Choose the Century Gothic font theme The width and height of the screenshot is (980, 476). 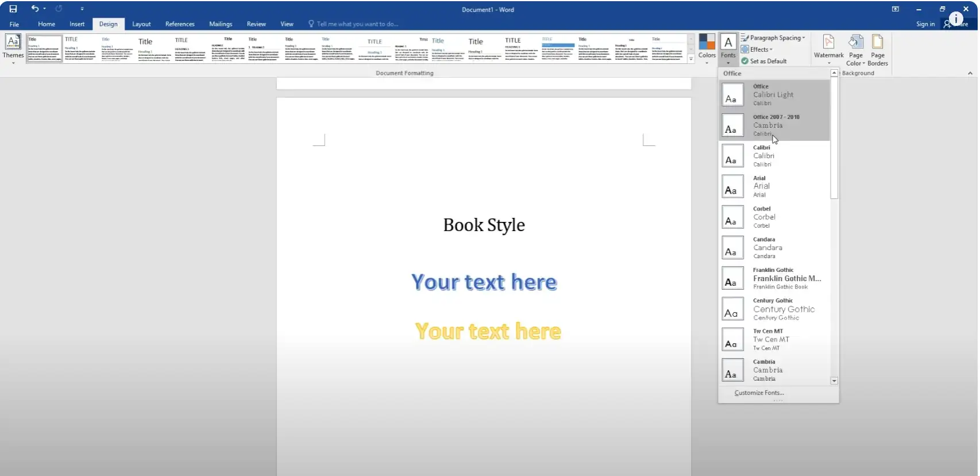point(774,309)
